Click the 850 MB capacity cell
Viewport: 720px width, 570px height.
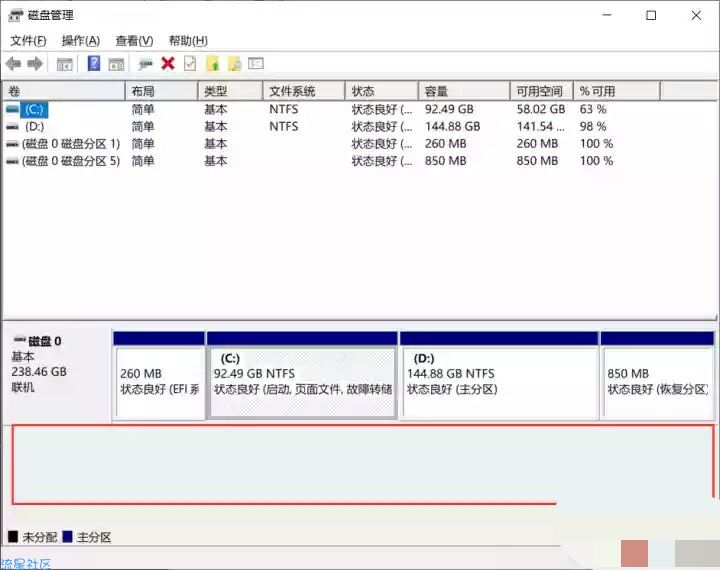click(445, 161)
